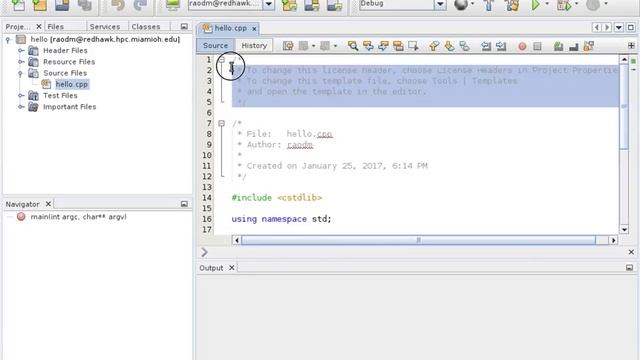
Task: Jump to Next Bookmark icon
Action: click(x=449, y=46)
